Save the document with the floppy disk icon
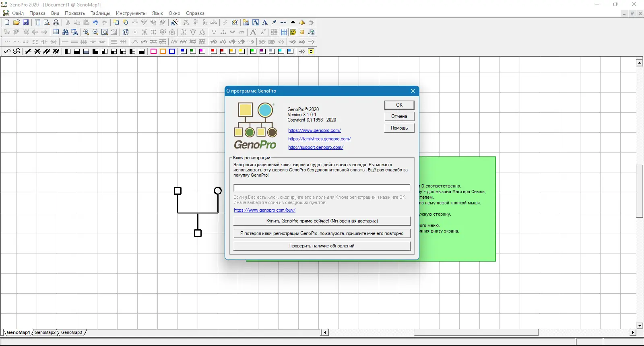This screenshot has width=644, height=346. click(x=26, y=23)
